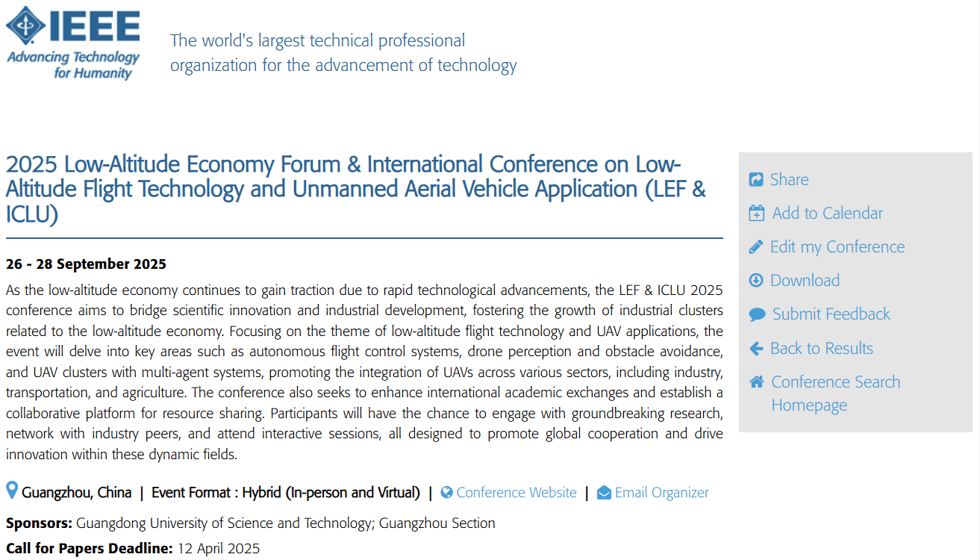Click the envelope icon beside Email Organizer
Screen dimensions: 980x560
(605, 493)
